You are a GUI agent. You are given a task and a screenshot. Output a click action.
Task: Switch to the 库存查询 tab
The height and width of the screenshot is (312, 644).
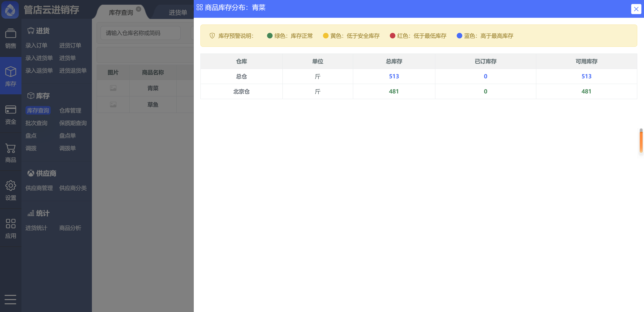coord(121,13)
